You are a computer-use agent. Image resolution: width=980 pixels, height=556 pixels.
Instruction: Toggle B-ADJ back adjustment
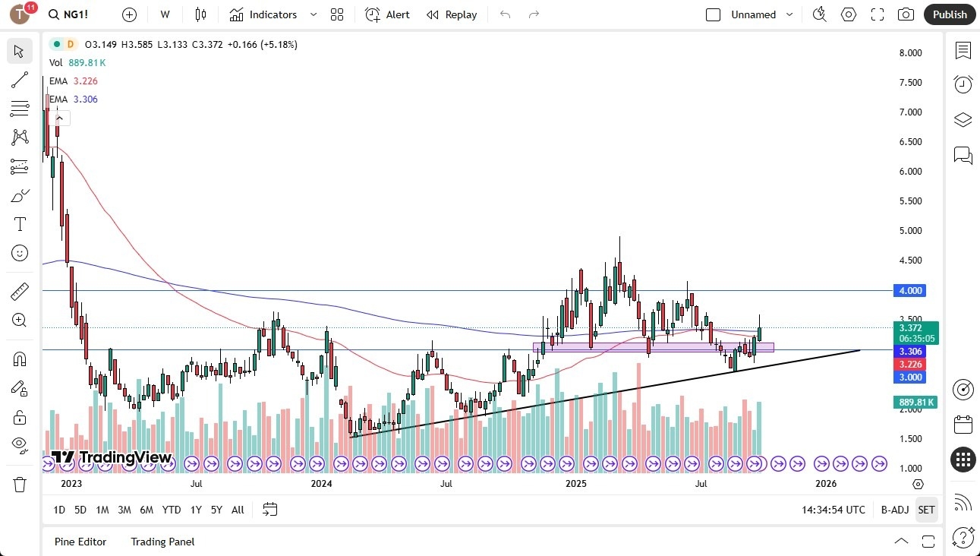pyautogui.click(x=894, y=510)
